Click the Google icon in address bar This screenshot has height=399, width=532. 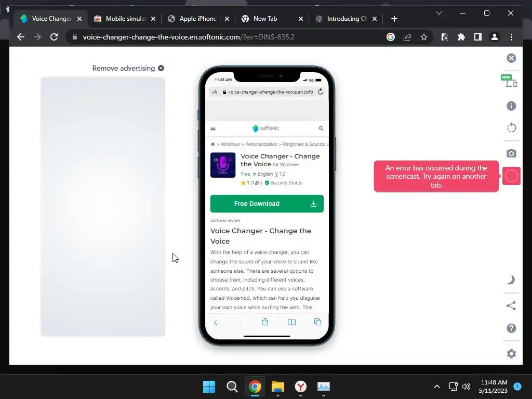click(x=391, y=37)
